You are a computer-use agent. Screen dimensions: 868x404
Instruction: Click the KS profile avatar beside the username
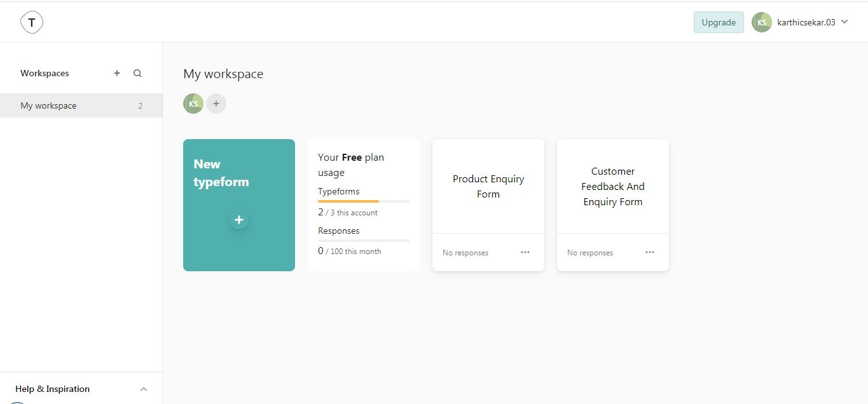[761, 22]
